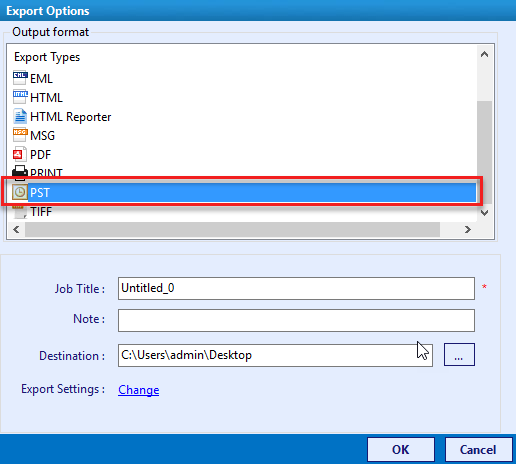The image size is (516, 464).
Task: Click the vertical scrollbar thumb
Action: pos(484,152)
